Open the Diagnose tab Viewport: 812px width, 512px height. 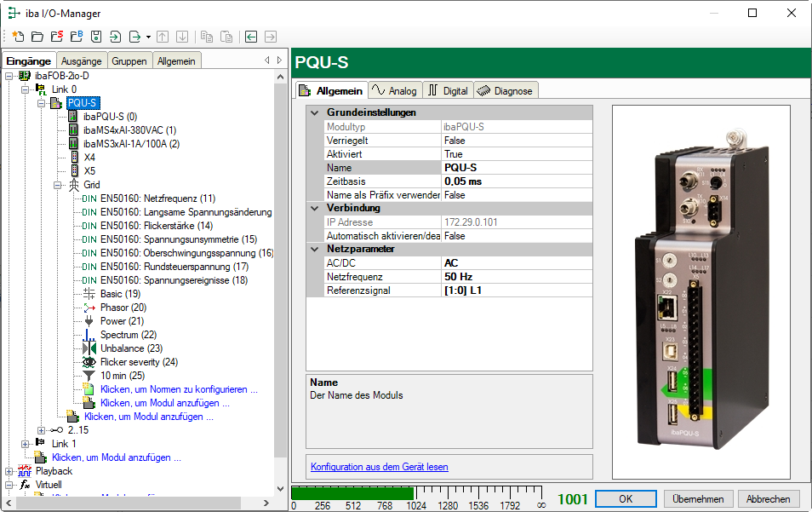pyautogui.click(x=506, y=91)
